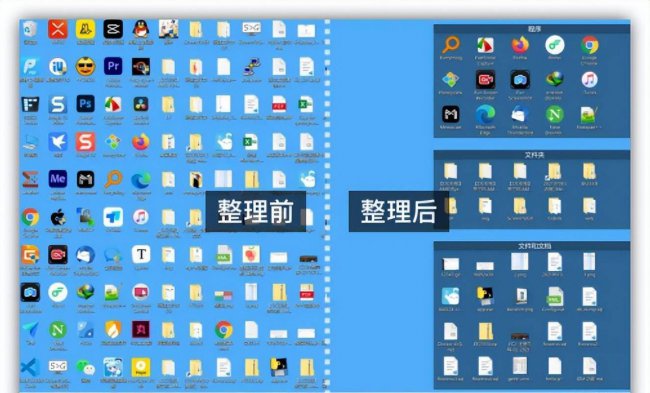Open the Recycle Bin on the cluttered desktop

click(x=30, y=30)
